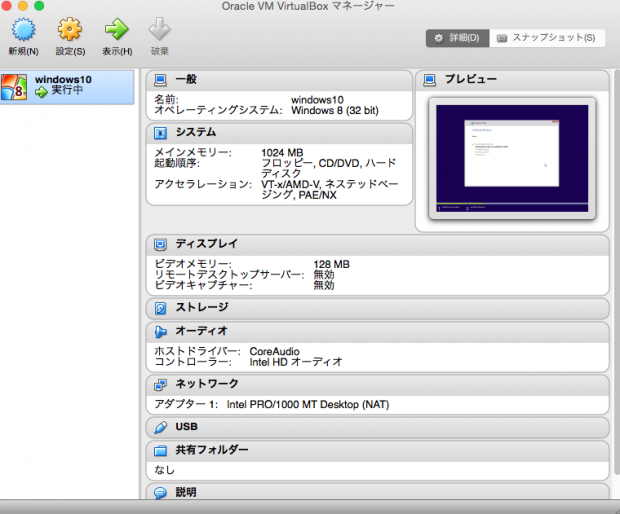This screenshot has width=620, height=514.
Task: Click the Preview (プレビュー) monitor icon
Action: tap(429, 80)
